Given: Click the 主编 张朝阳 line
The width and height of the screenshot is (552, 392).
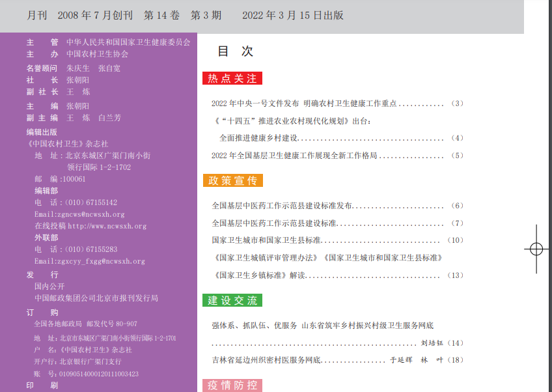Looking at the screenshot, I should [x=58, y=106].
